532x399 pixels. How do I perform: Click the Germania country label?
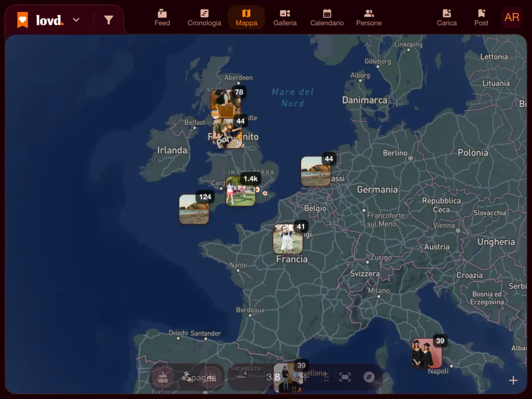click(x=377, y=189)
